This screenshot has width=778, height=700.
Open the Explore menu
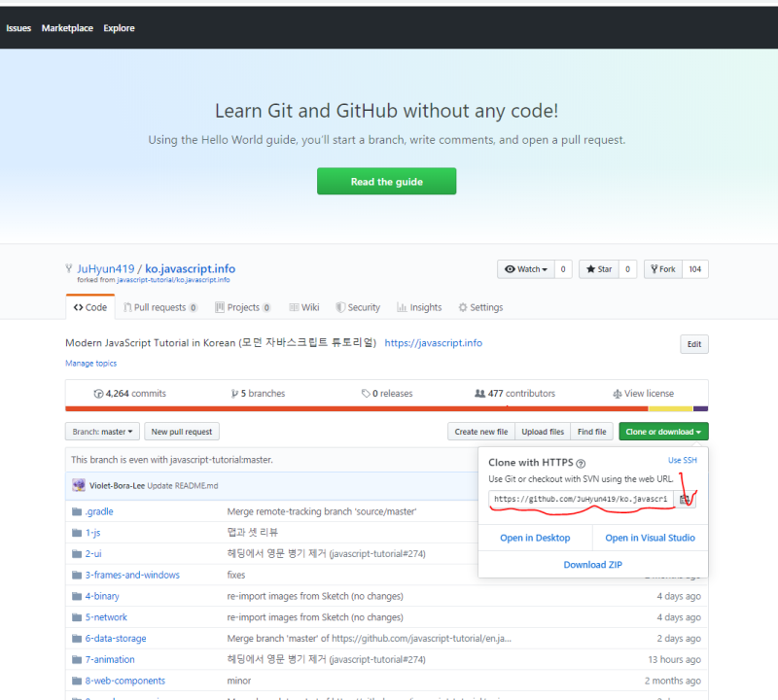[x=119, y=27]
